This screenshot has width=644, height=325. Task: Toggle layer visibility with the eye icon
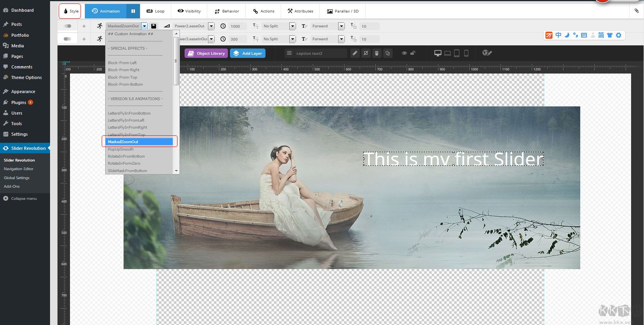click(404, 53)
